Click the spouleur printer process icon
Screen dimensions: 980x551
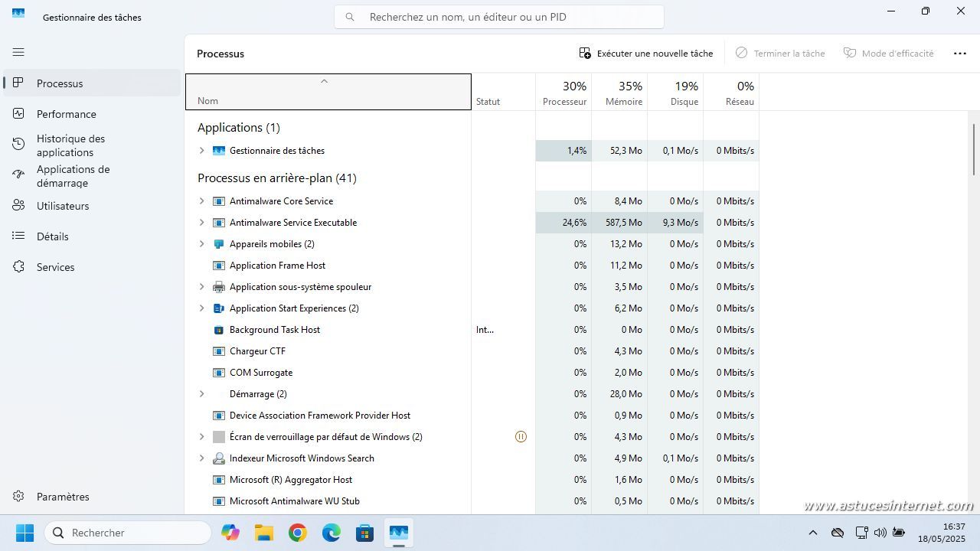point(219,287)
